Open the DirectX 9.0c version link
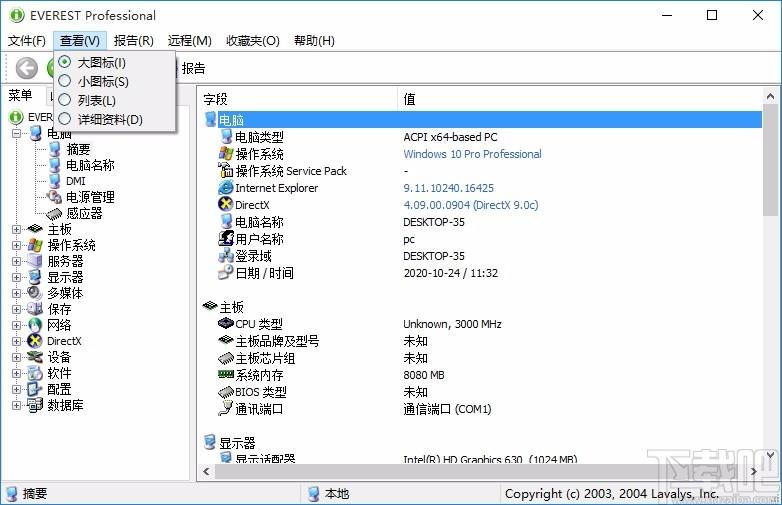782x505 pixels. pos(471,205)
